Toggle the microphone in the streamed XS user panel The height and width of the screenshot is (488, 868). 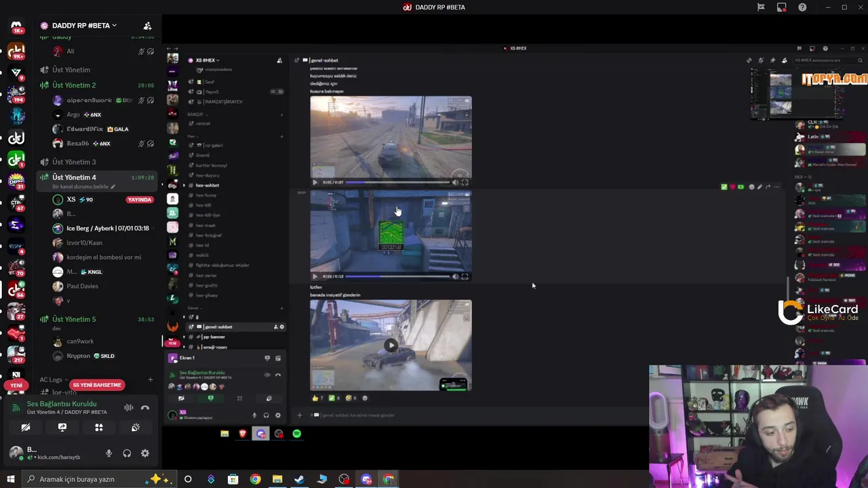(254, 415)
